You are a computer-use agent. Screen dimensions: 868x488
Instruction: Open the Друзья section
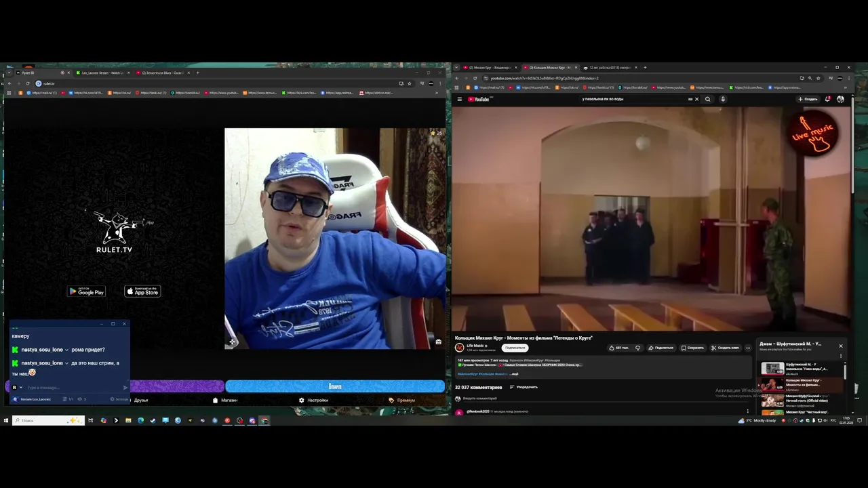[141, 400]
